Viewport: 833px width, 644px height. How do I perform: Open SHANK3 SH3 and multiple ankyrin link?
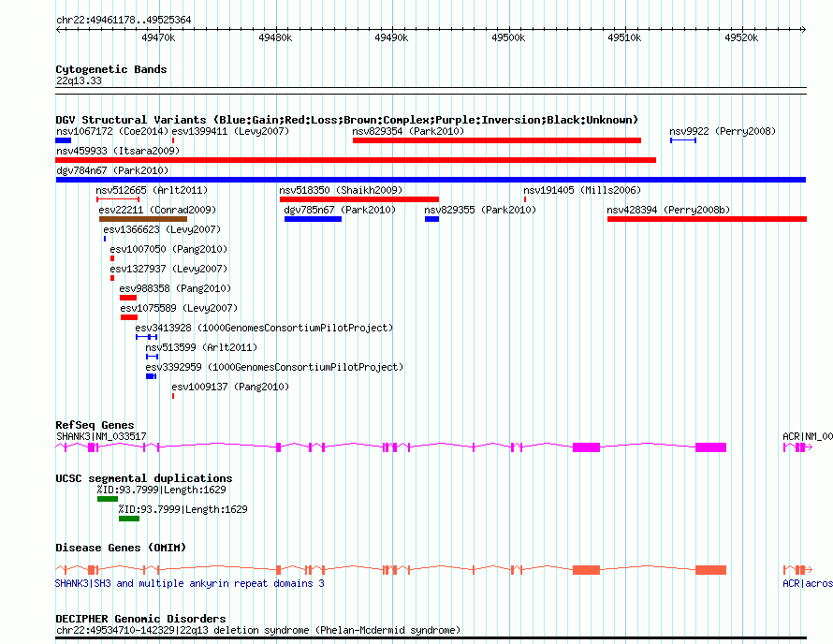coord(190,583)
